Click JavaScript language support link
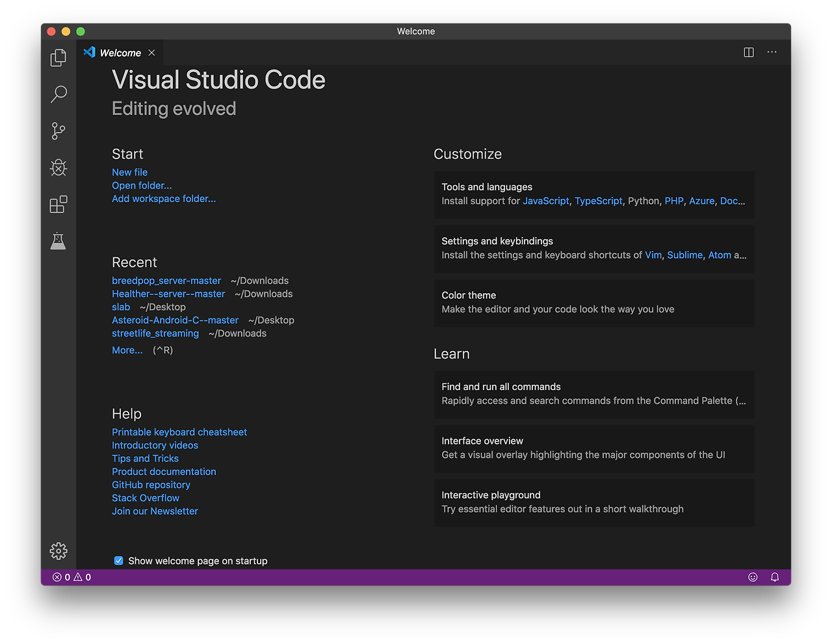The height and width of the screenshot is (644, 832). click(x=546, y=201)
